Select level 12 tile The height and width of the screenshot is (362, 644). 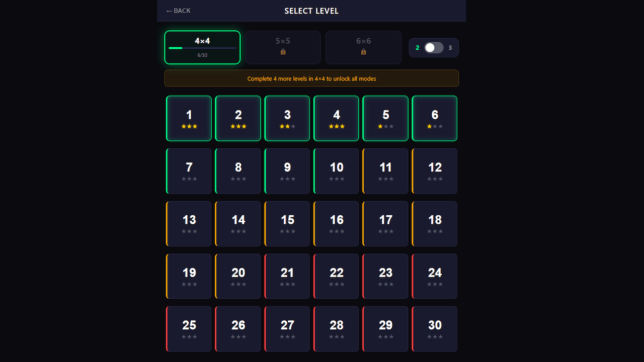[x=435, y=171]
